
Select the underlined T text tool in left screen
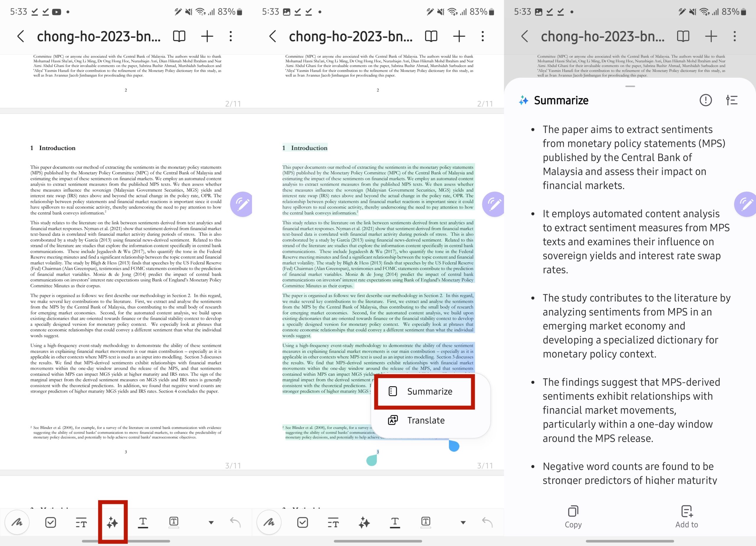click(143, 522)
